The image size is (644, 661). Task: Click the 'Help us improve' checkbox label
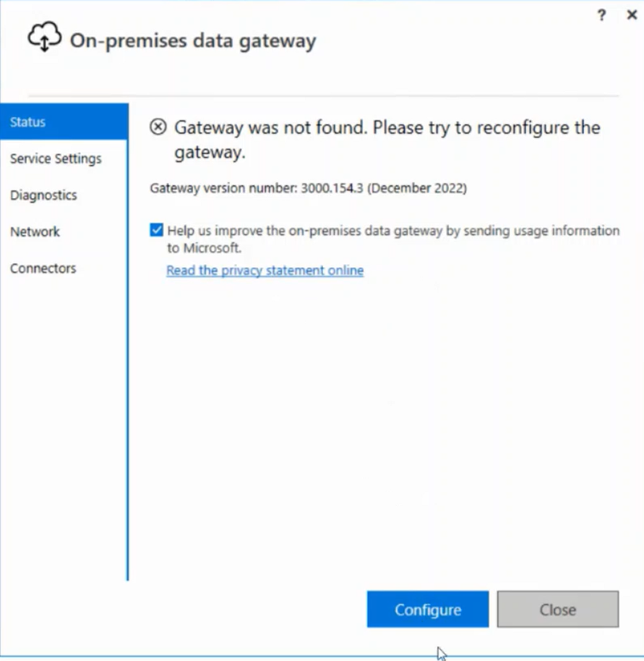393,239
